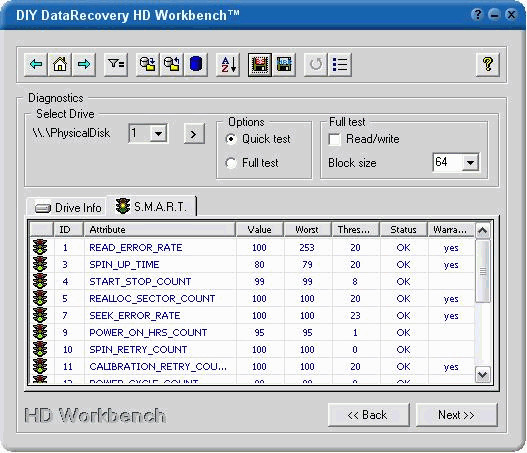Click traffic light icon for REALLOC_SECTOR_COUNT row
The image size is (527, 453).
tap(40, 298)
